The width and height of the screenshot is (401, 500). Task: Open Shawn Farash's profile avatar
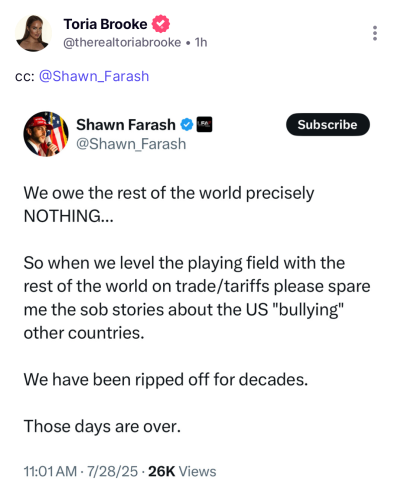[x=46, y=134]
